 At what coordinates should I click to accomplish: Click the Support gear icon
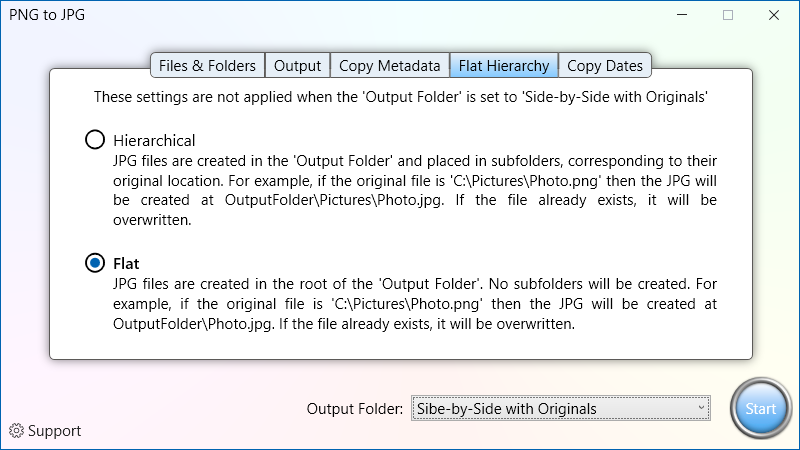pos(16,431)
